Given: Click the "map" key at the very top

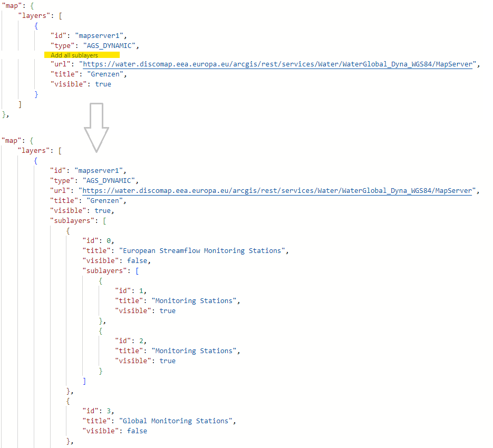Looking at the screenshot, I should [12, 6].
